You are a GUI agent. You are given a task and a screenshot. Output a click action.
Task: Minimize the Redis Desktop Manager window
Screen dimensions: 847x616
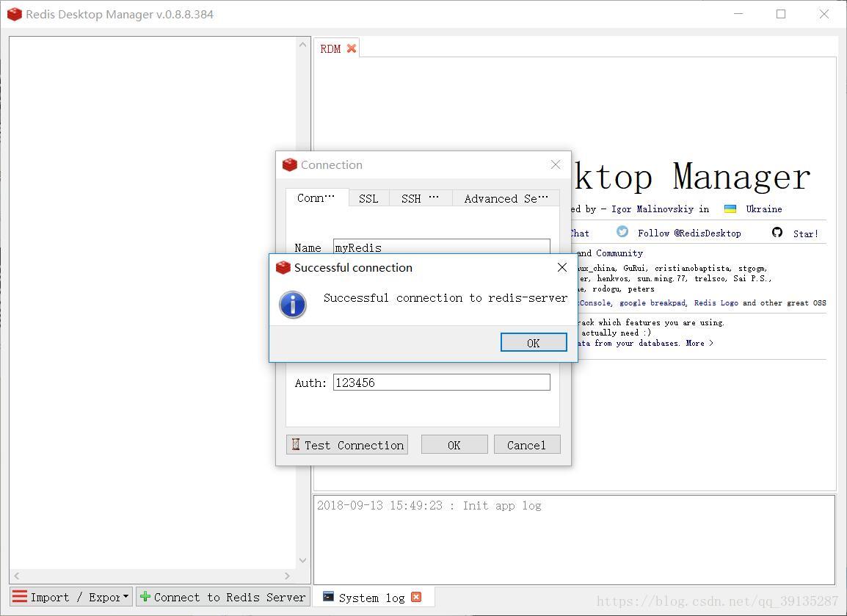point(738,14)
